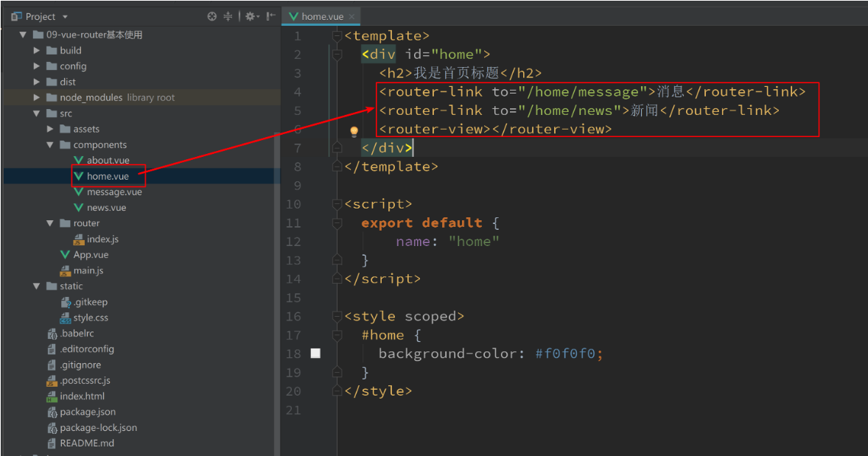The height and width of the screenshot is (456, 868).
Task: Expand the config folder
Action: 37,66
